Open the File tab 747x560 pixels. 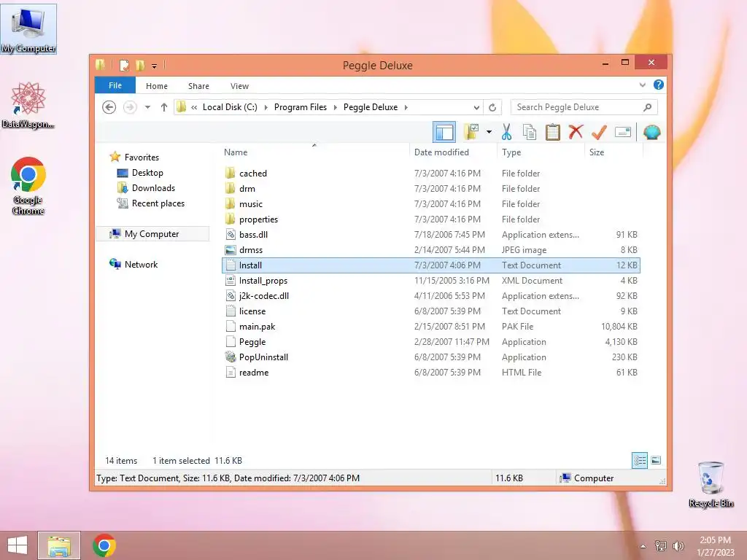115,85
